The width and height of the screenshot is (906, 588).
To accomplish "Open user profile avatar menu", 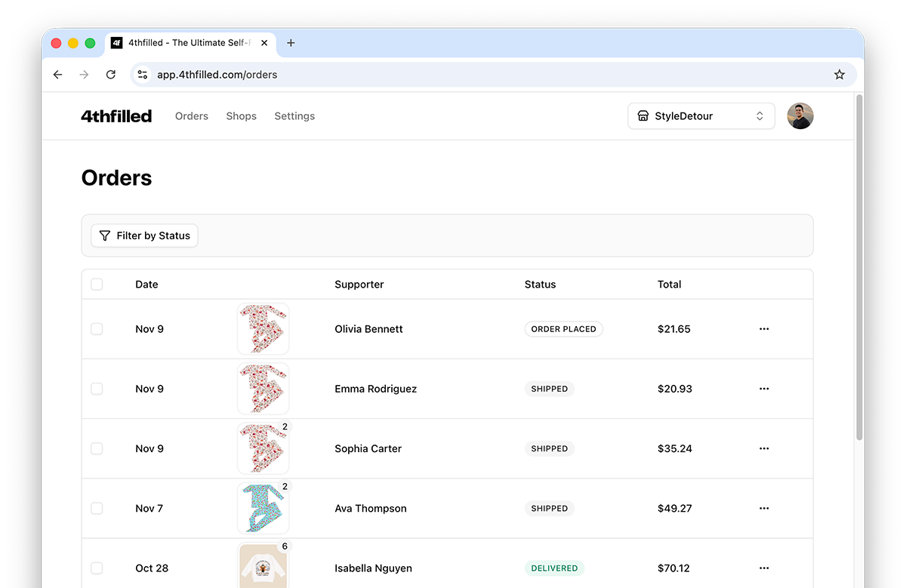I will click(x=800, y=116).
